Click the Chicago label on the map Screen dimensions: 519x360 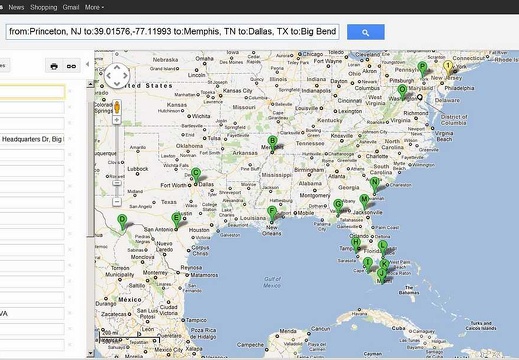click(313, 54)
